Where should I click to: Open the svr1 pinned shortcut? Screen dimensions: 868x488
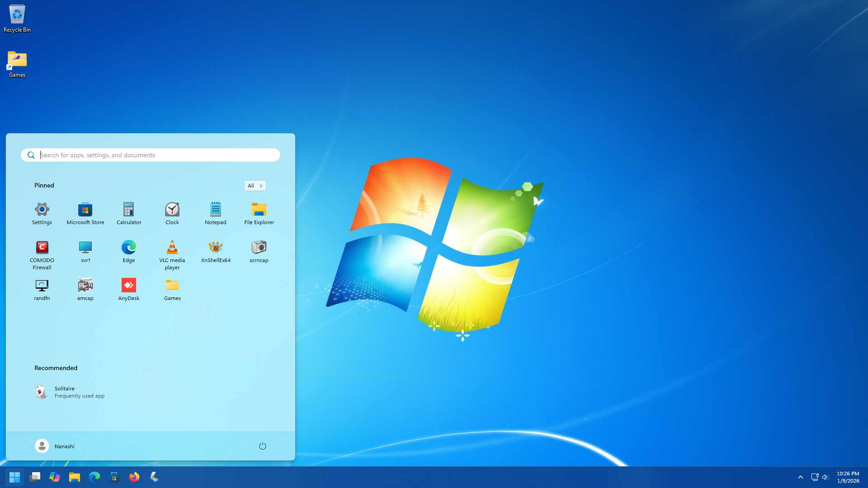coord(85,252)
